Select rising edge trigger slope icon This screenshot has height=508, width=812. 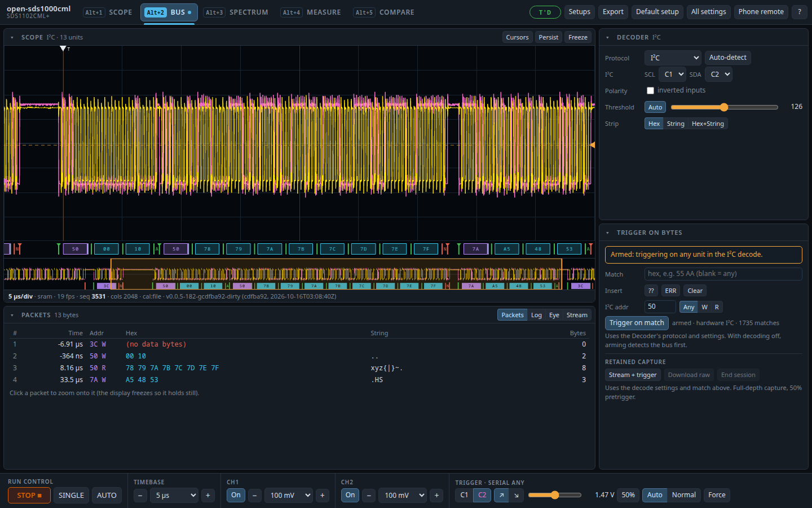pyautogui.click(x=501, y=495)
